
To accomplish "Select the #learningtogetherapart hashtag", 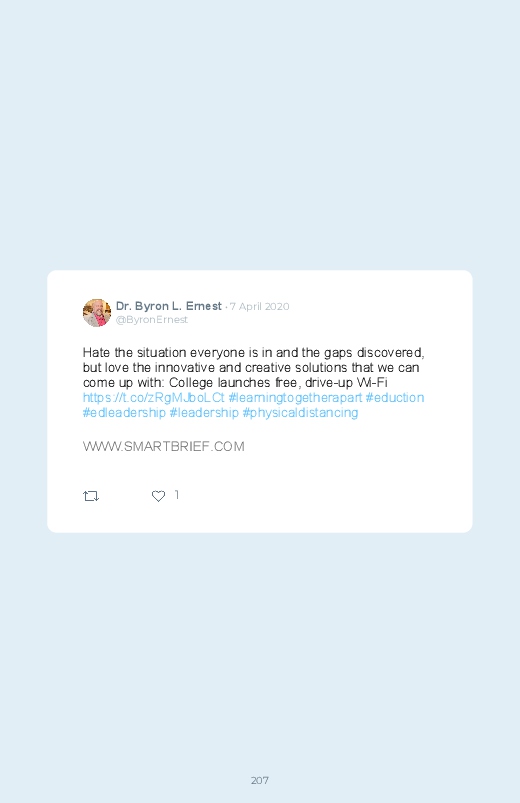I will point(295,397).
